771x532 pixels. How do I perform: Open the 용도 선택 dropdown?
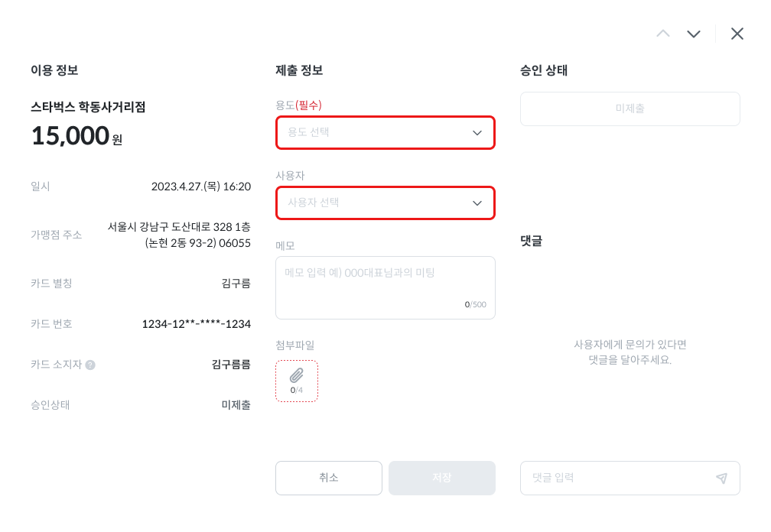tap(375, 132)
